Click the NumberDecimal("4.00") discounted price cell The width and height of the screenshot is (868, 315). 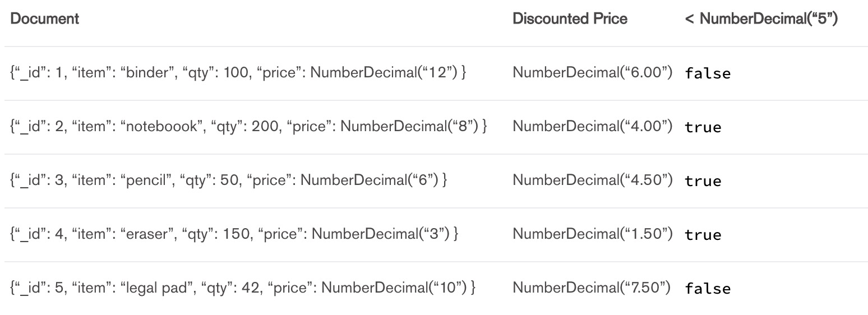coord(592,126)
